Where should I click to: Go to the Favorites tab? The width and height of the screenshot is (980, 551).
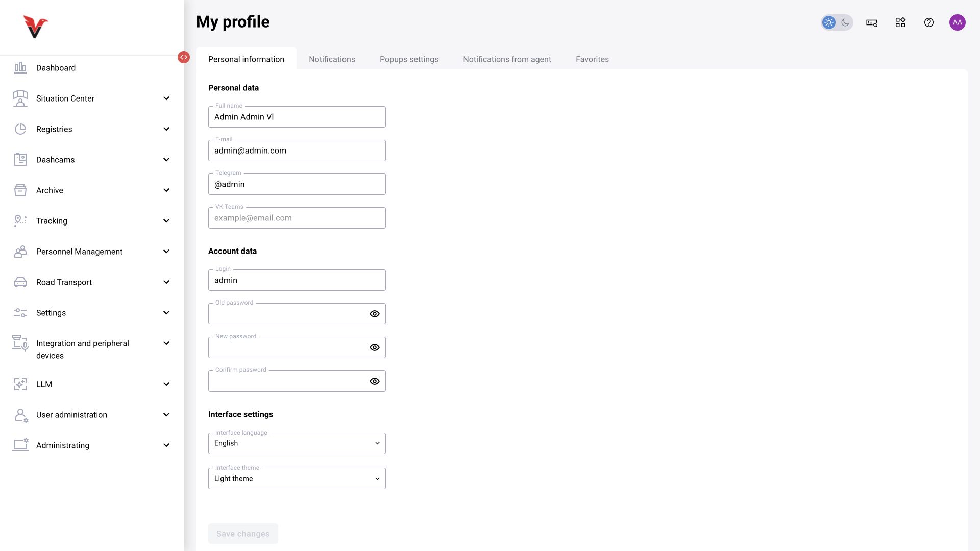592,59
